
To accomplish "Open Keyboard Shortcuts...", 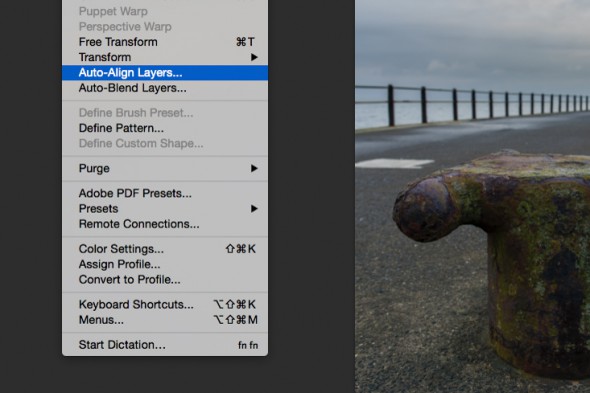I will point(165,304).
